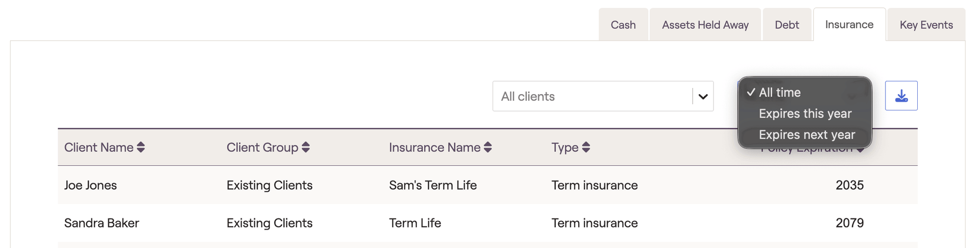Open the Assets Held Away tab

(705, 25)
